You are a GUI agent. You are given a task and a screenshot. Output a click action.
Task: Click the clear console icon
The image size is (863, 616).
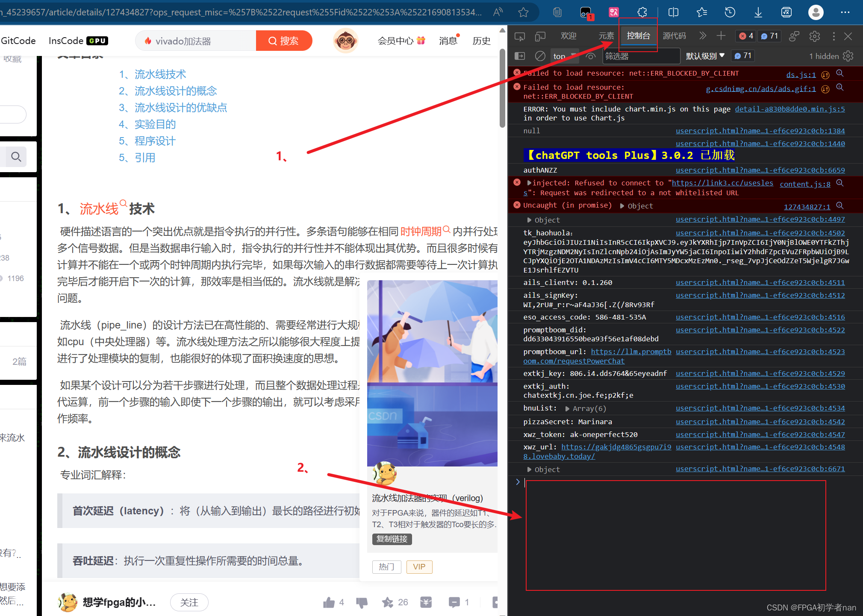[x=540, y=56]
